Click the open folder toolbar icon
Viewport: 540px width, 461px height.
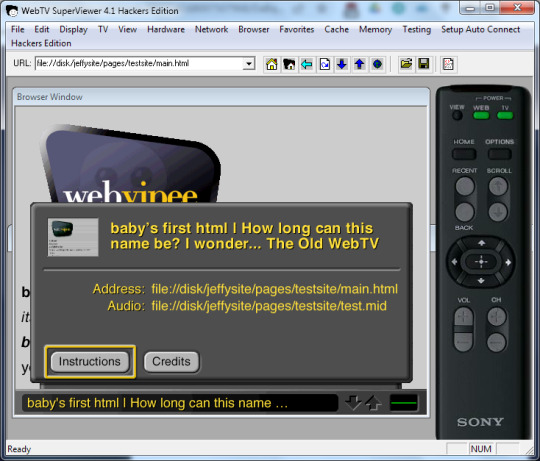coord(406,64)
